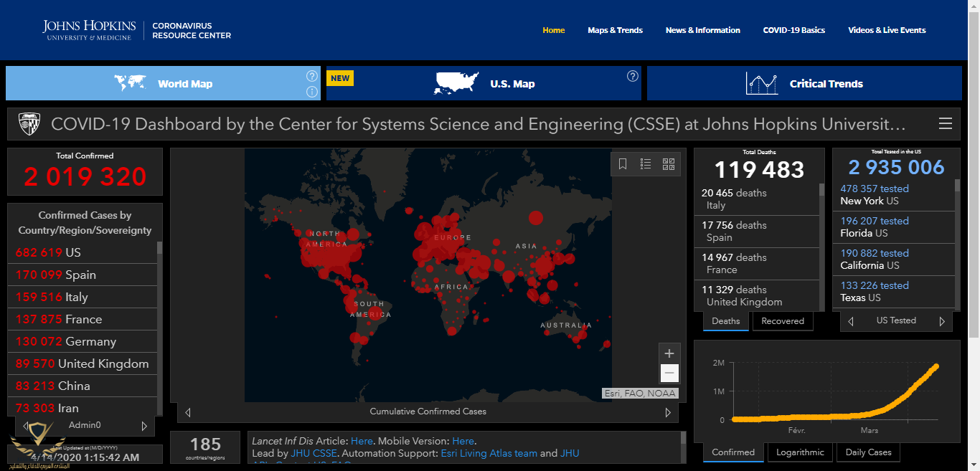The image size is (980, 471).
Task: Open the Esri Living Atlas team link
Action: [490, 453]
